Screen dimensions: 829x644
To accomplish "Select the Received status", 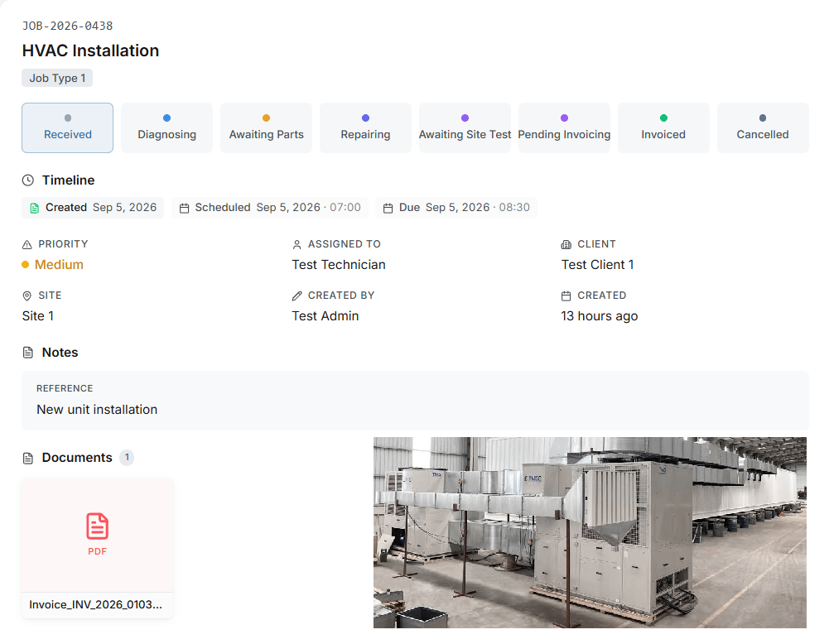I will click(67, 127).
